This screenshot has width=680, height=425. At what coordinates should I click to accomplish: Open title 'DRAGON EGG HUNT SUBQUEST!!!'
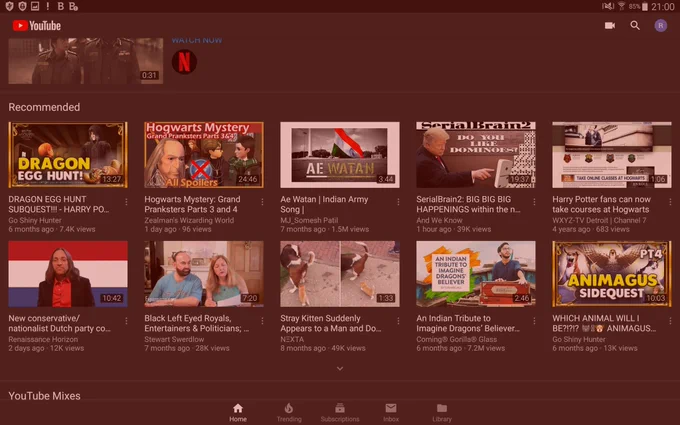tap(59, 204)
